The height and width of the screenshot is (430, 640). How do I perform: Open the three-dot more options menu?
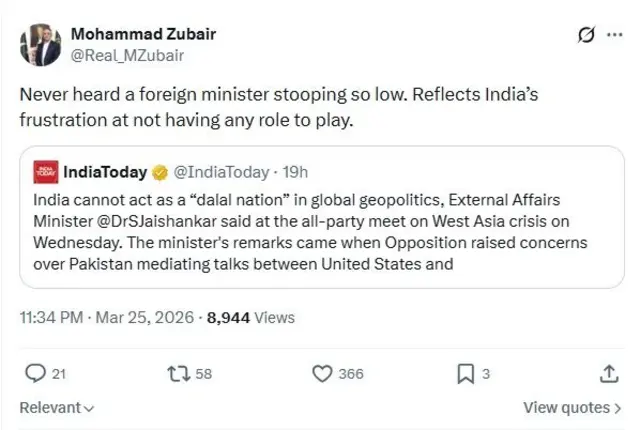pyautogui.click(x=615, y=35)
